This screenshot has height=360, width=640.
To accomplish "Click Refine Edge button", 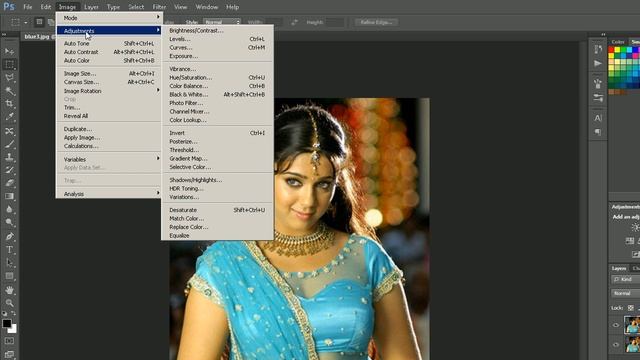I will tap(376, 22).
